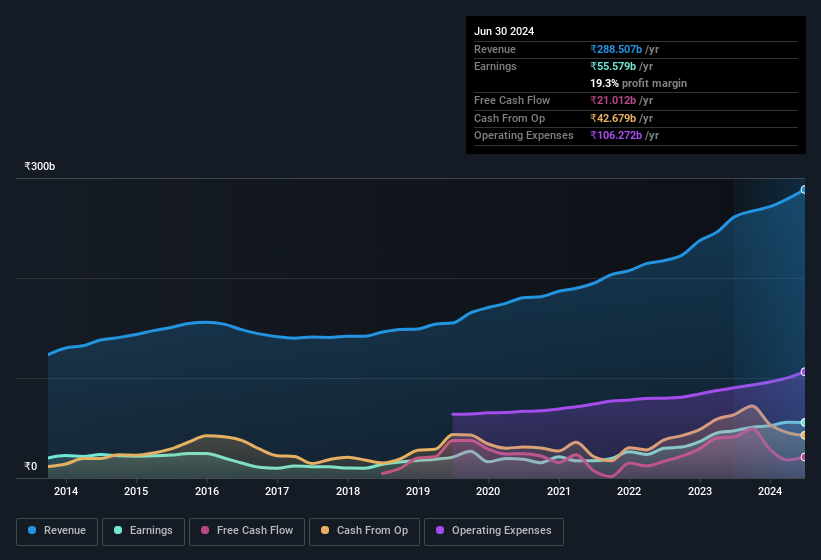Click the 2018 x-axis label
The width and height of the screenshot is (821, 560).
pos(348,491)
